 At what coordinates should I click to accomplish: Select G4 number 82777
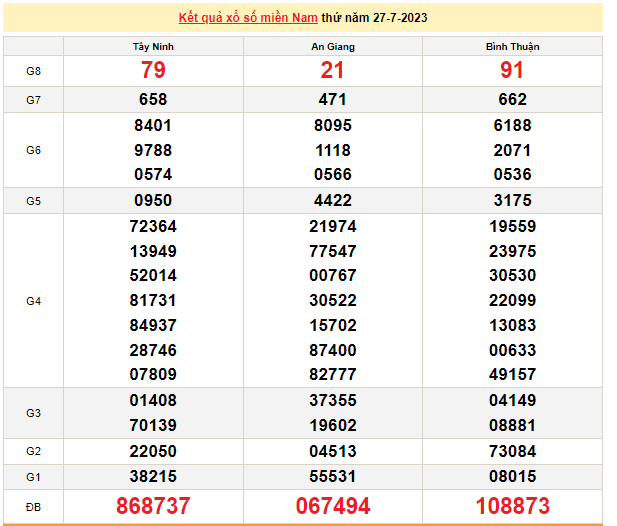(x=333, y=374)
